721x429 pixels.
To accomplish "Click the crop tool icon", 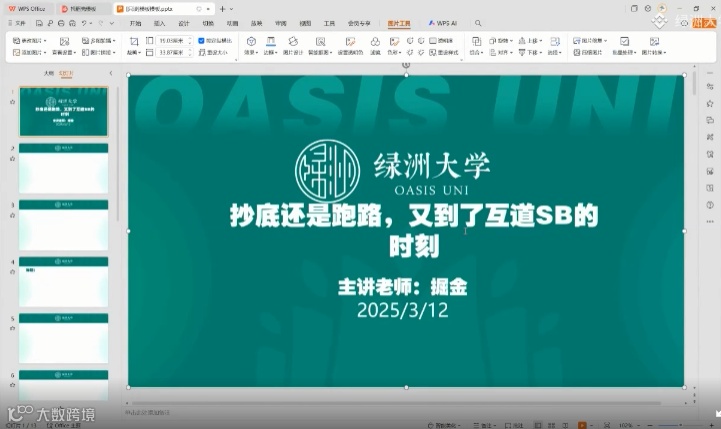I will [134, 41].
